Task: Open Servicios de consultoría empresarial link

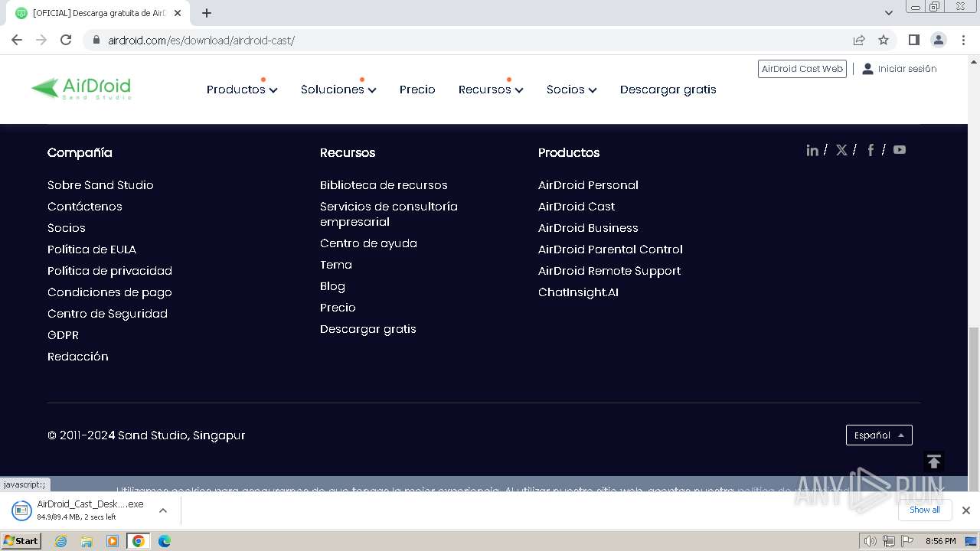Action: 389,214
